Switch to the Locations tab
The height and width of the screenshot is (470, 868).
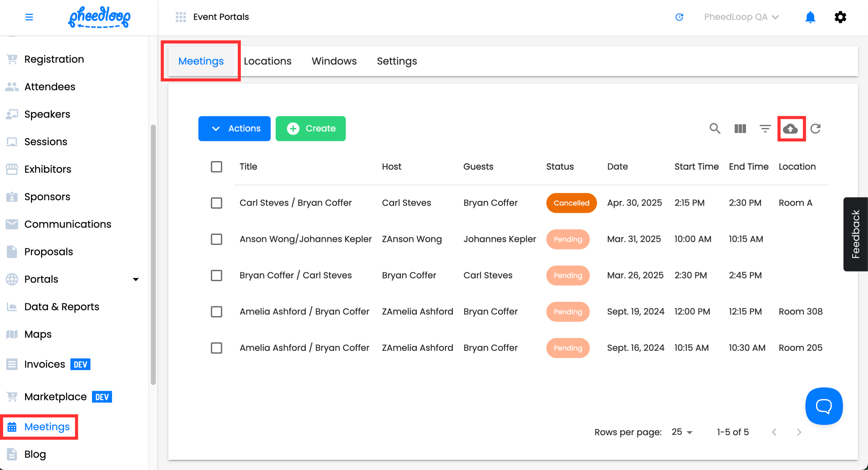tap(267, 61)
